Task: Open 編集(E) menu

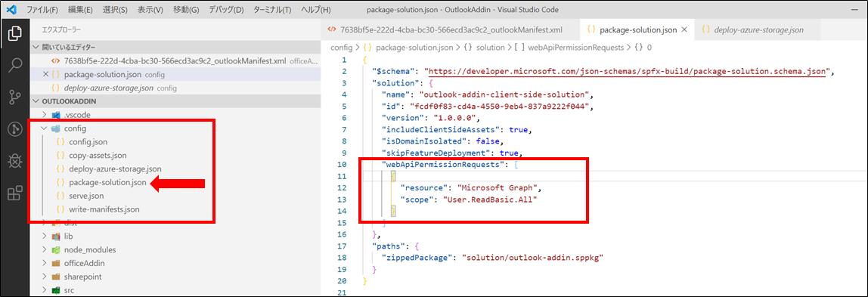Action: (x=79, y=10)
